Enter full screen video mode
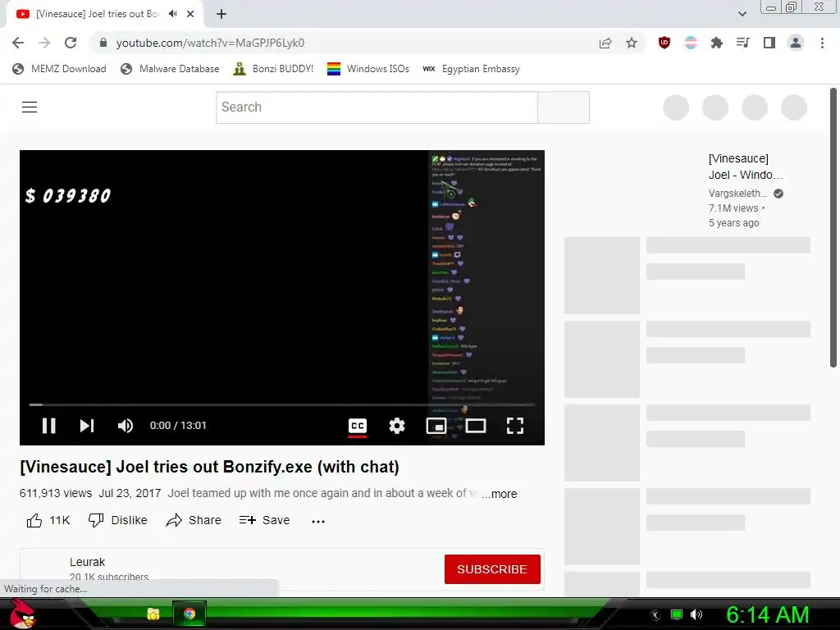Image resolution: width=840 pixels, height=630 pixels. tap(515, 426)
